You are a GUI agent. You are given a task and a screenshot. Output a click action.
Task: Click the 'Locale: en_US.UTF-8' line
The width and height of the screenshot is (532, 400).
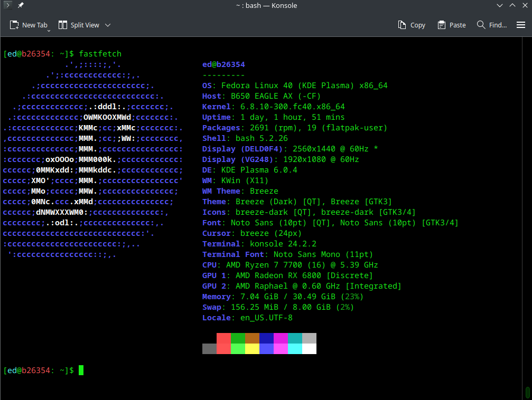[247, 318]
